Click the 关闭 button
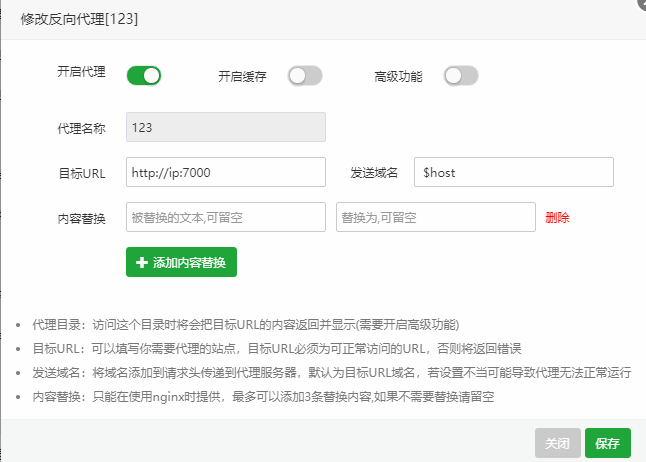 pyautogui.click(x=558, y=443)
